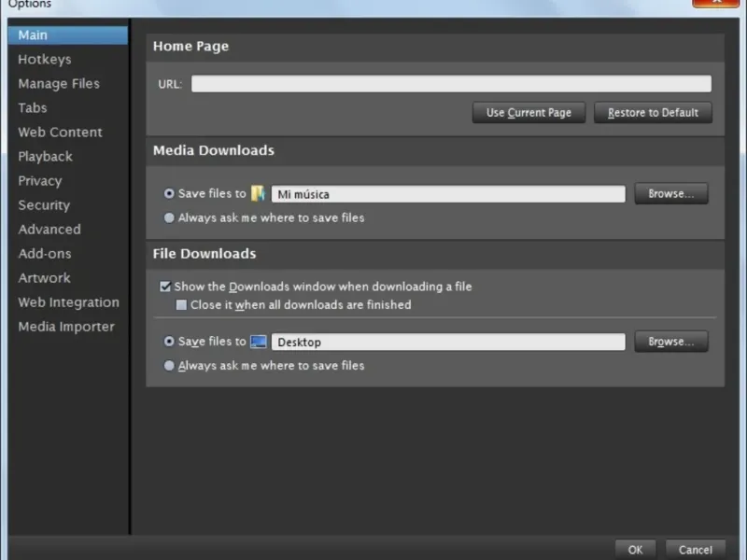
Task: Click the File Downloads section heading
Action: [204, 254]
